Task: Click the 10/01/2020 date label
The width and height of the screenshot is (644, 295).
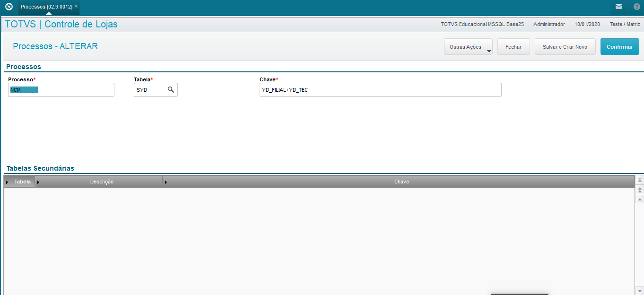Action: (587, 24)
